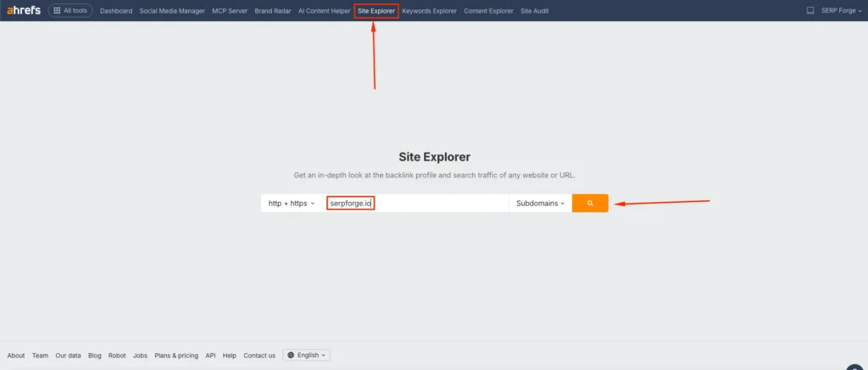Open the About link in footer
Screen dimensions: 868x370
tap(16, 356)
